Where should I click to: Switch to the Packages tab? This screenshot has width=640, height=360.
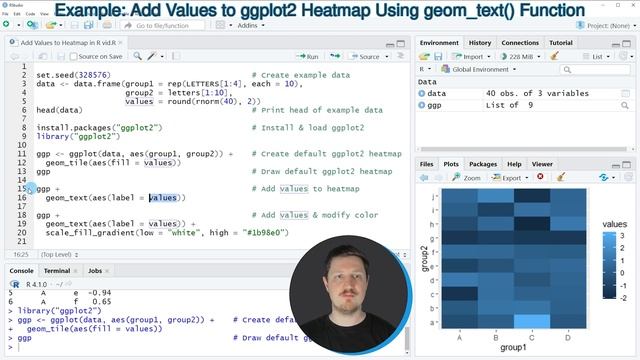tap(483, 164)
